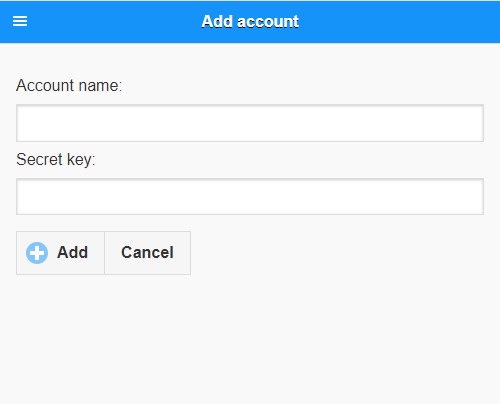Viewport: 500px width, 404px height.
Task: Show the navigation drawer via three-line icon
Action: pyautogui.click(x=20, y=21)
